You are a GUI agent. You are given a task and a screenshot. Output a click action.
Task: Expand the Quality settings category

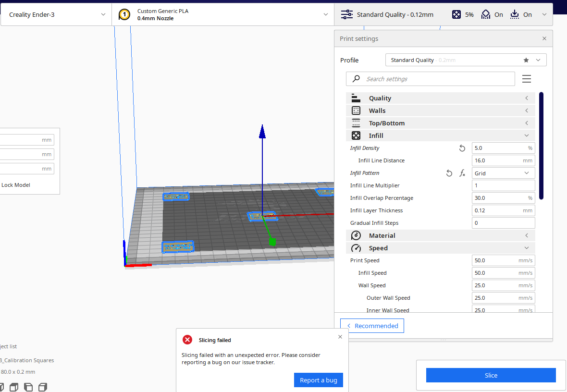point(441,98)
